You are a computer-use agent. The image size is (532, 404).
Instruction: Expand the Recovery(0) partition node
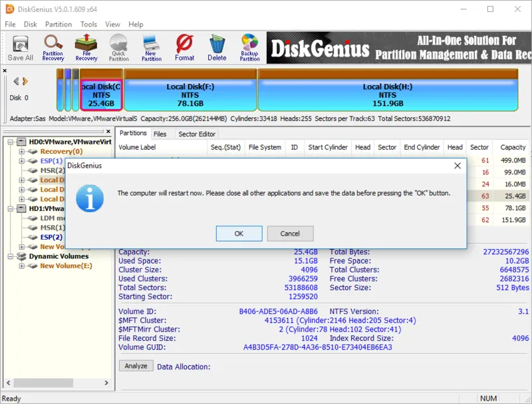(22, 152)
